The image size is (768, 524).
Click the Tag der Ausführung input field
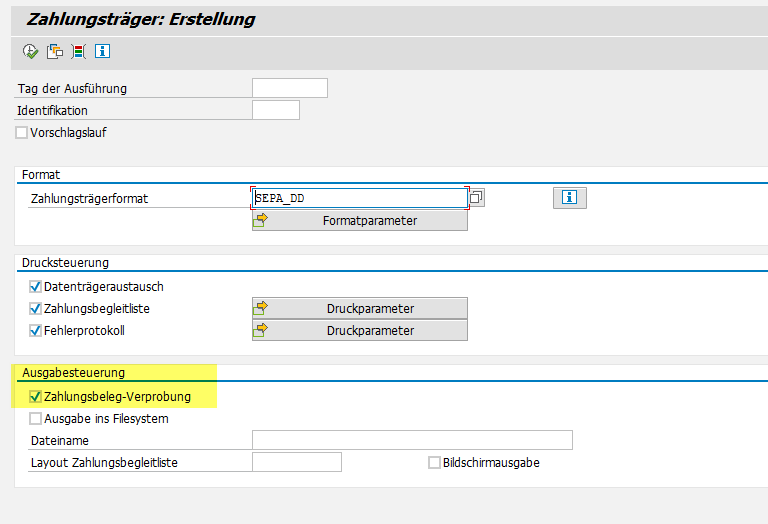[x=289, y=88]
